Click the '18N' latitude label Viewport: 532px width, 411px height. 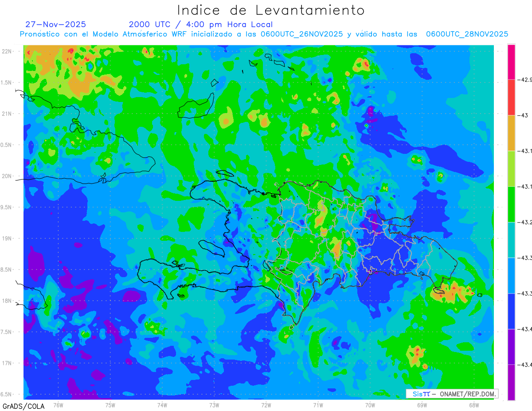click(x=8, y=301)
